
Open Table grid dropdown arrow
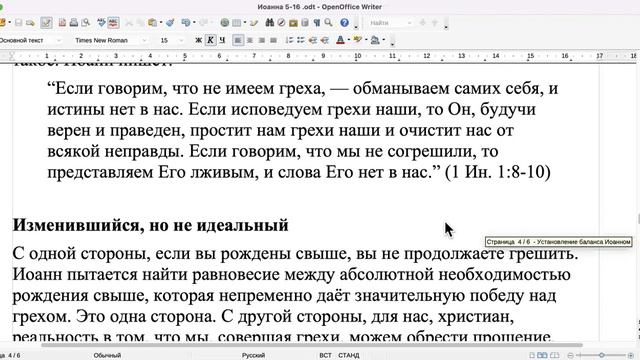[244, 23]
